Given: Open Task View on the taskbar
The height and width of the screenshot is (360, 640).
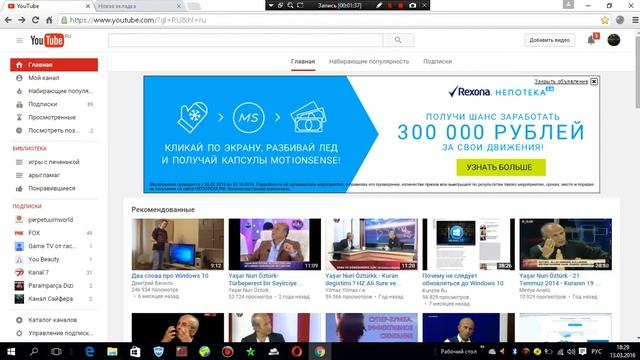Looking at the screenshot, I should click(56, 351).
